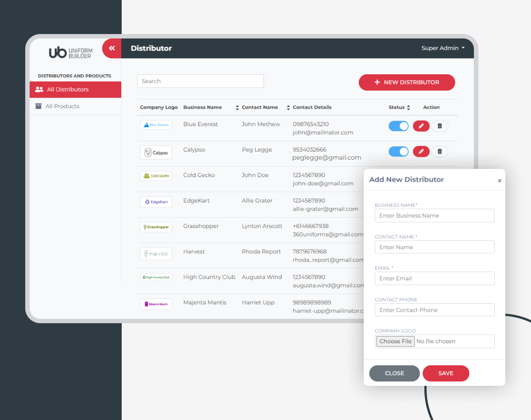
Task: Toggle Calypso's status switch off
Action: [x=398, y=151]
